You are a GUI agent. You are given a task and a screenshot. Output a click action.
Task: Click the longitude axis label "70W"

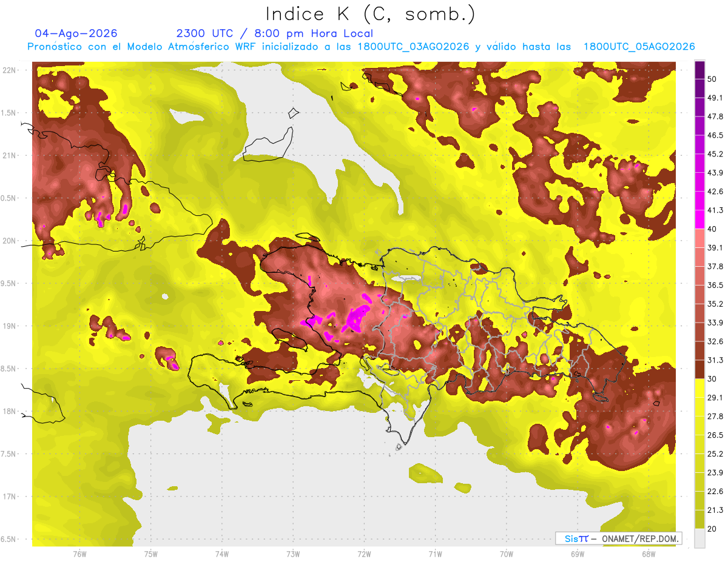coord(506,554)
